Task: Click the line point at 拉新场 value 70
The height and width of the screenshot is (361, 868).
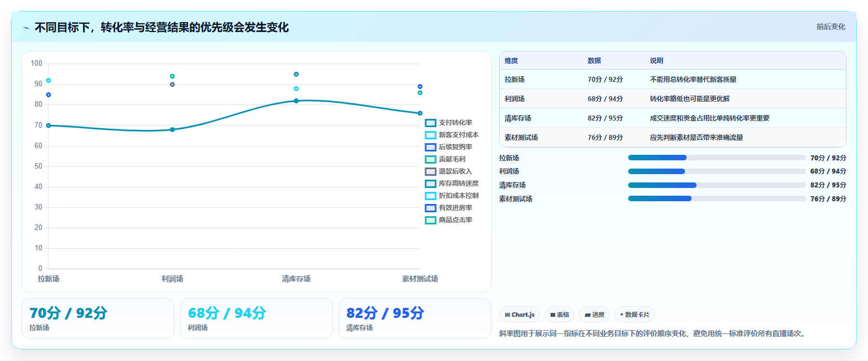Action: coord(49,125)
